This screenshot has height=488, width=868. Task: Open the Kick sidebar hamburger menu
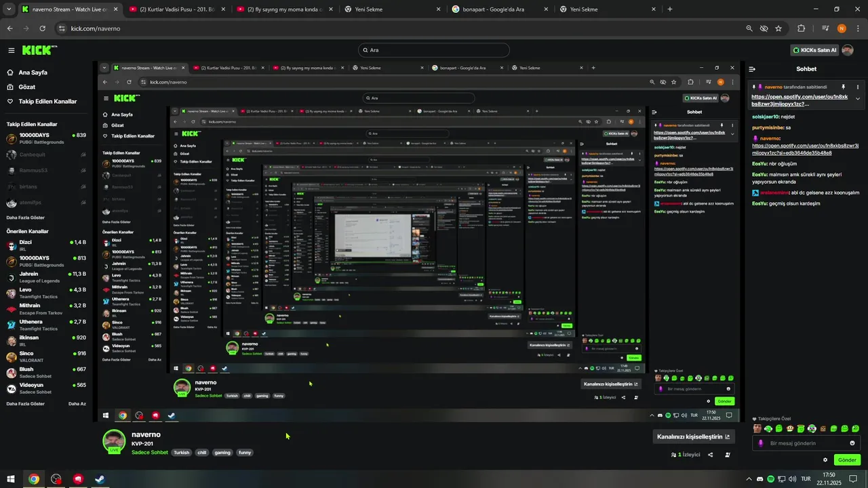pyautogui.click(x=11, y=50)
